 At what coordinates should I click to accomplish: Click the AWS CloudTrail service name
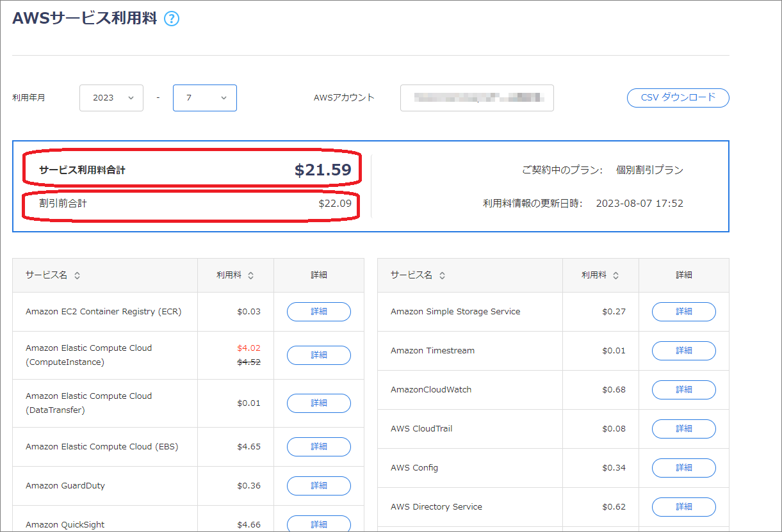click(421, 429)
